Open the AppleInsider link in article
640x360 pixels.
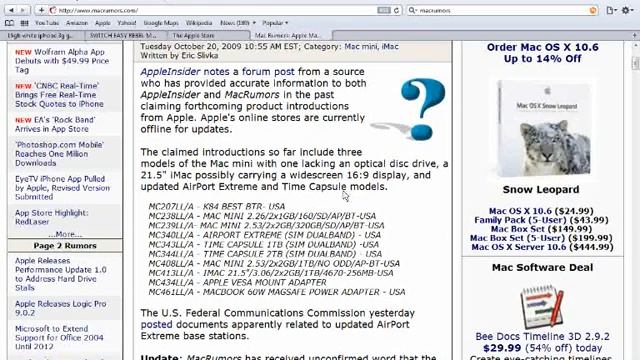click(170, 71)
